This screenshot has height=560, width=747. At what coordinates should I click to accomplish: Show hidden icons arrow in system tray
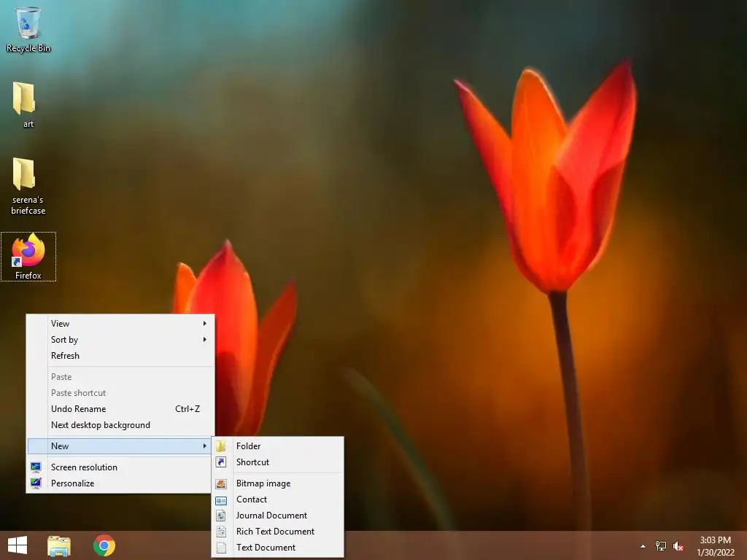[643, 546]
